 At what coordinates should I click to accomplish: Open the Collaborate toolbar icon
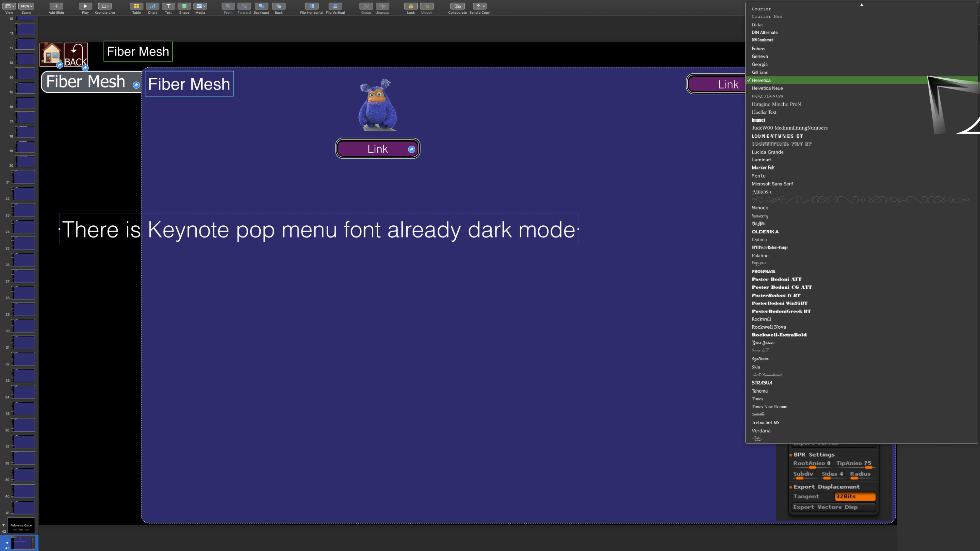[457, 6]
